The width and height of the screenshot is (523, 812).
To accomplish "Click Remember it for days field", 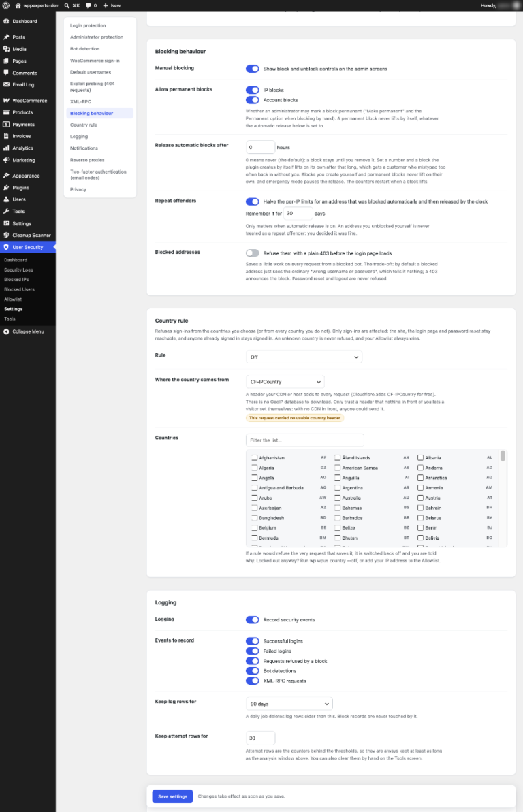I will (x=298, y=213).
